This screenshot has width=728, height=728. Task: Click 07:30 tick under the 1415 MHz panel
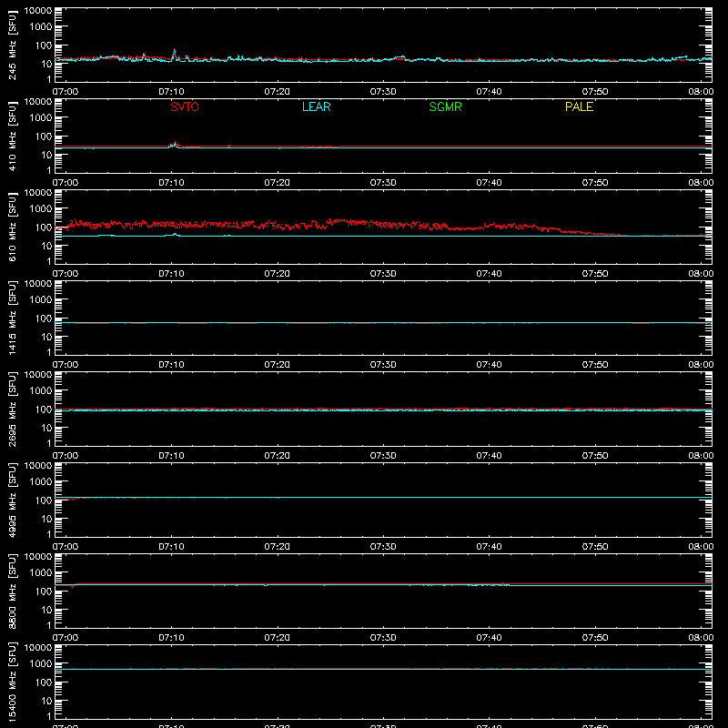pos(383,365)
